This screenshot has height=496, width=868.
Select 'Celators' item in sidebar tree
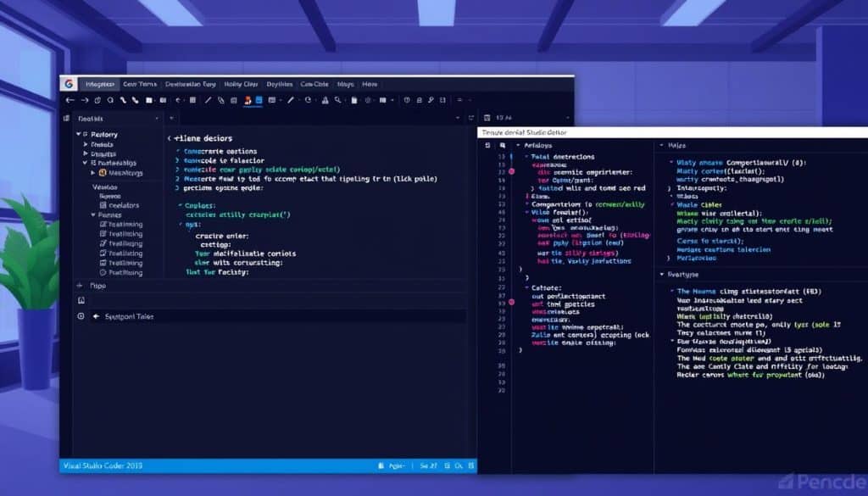(124, 205)
